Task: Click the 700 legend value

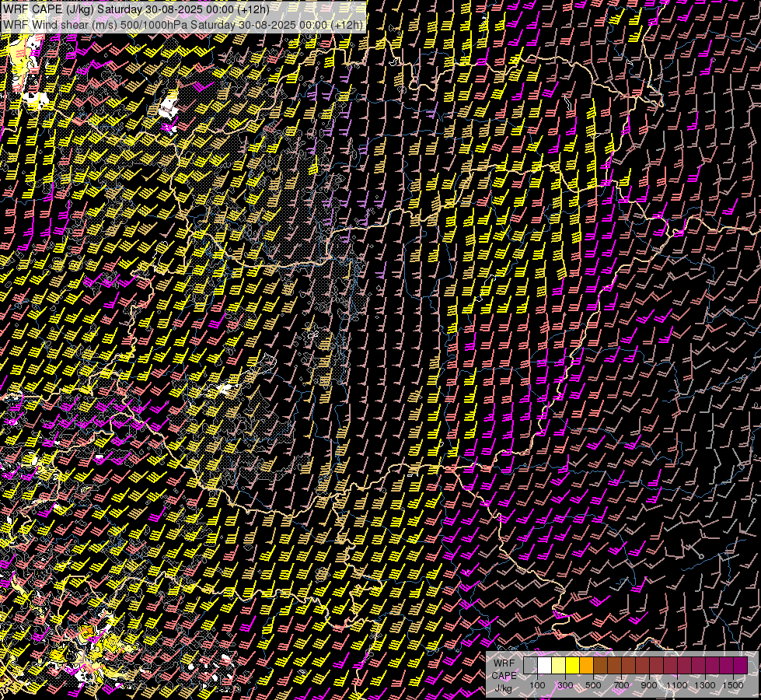Action: tap(621, 685)
